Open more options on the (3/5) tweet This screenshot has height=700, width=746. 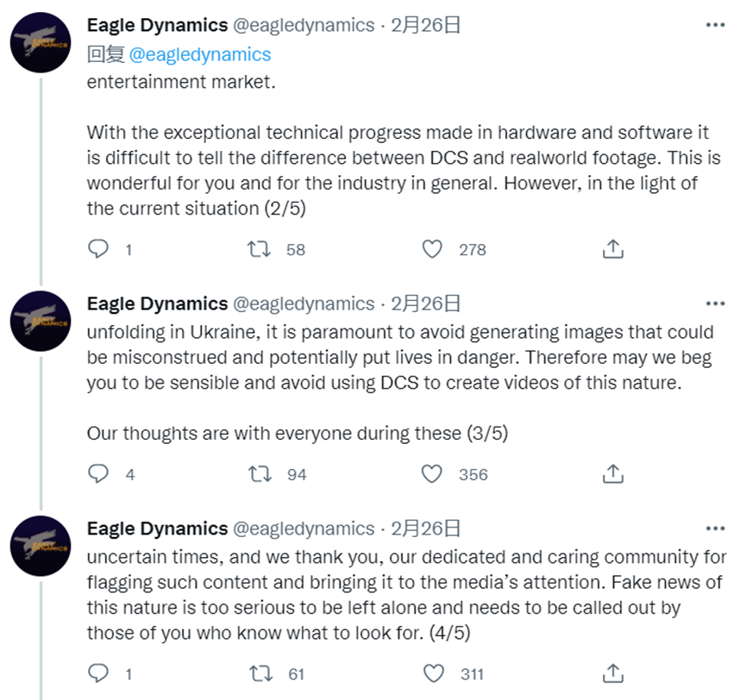click(x=716, y=303)
